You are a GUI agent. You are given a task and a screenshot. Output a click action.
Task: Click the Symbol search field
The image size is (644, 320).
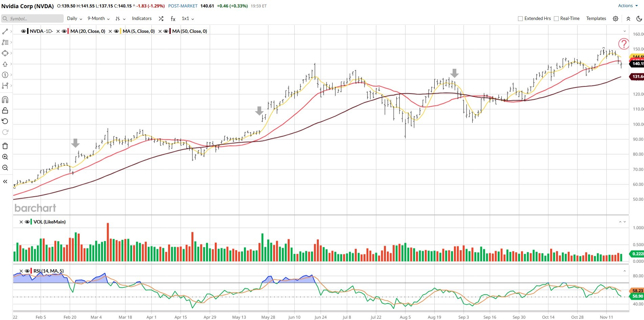click(34, 19)
